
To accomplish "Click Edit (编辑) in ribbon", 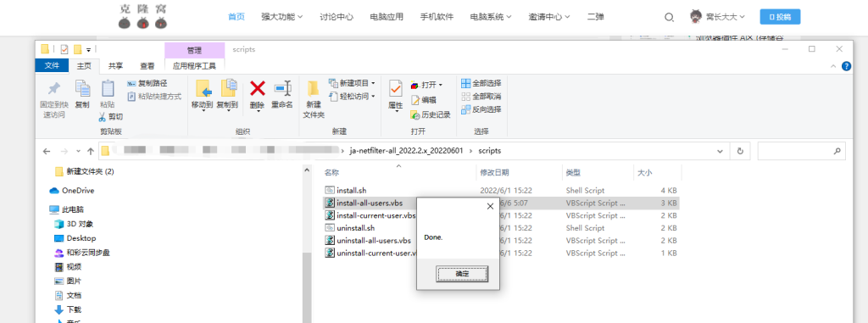I will coord(424,100).
